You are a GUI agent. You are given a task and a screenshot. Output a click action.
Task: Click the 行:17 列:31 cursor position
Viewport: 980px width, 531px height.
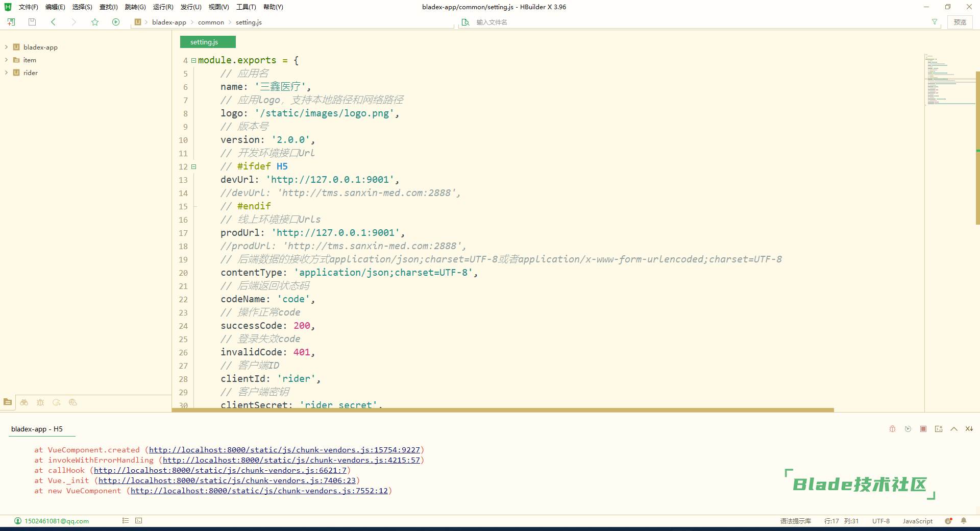841,521
